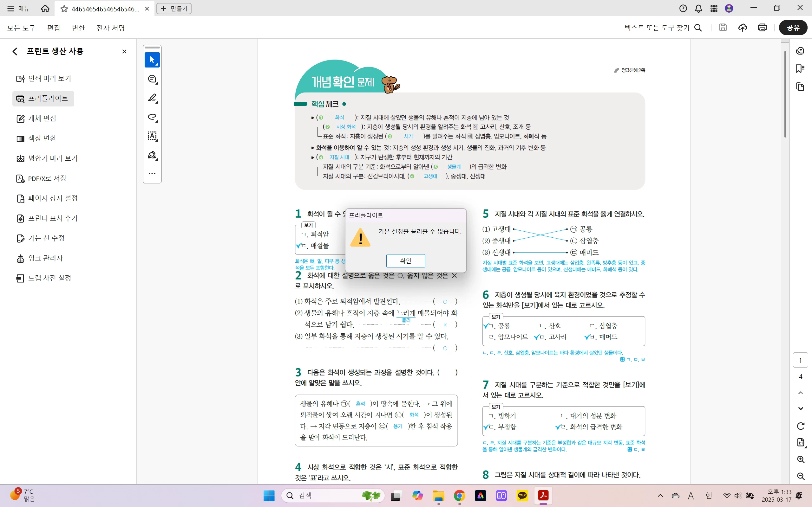The image size is (812, 507).
Task: Open the 변환 menu
Action: coord(78,28)
